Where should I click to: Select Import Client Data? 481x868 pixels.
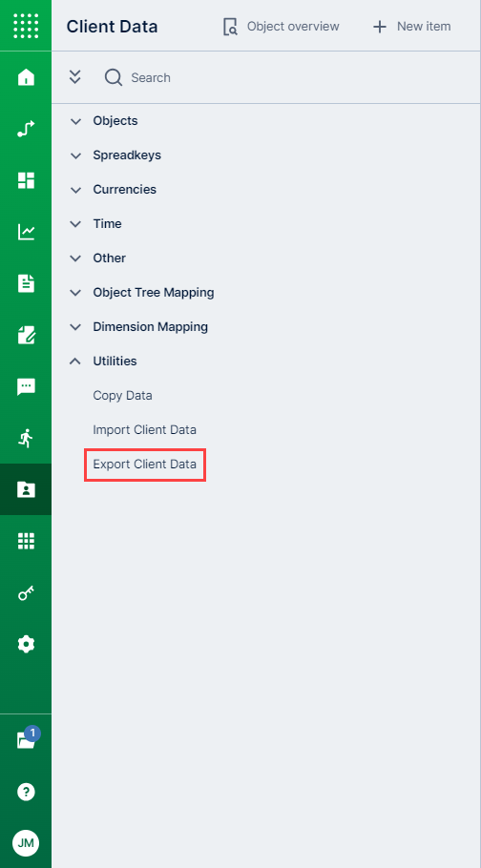point(145,429)
